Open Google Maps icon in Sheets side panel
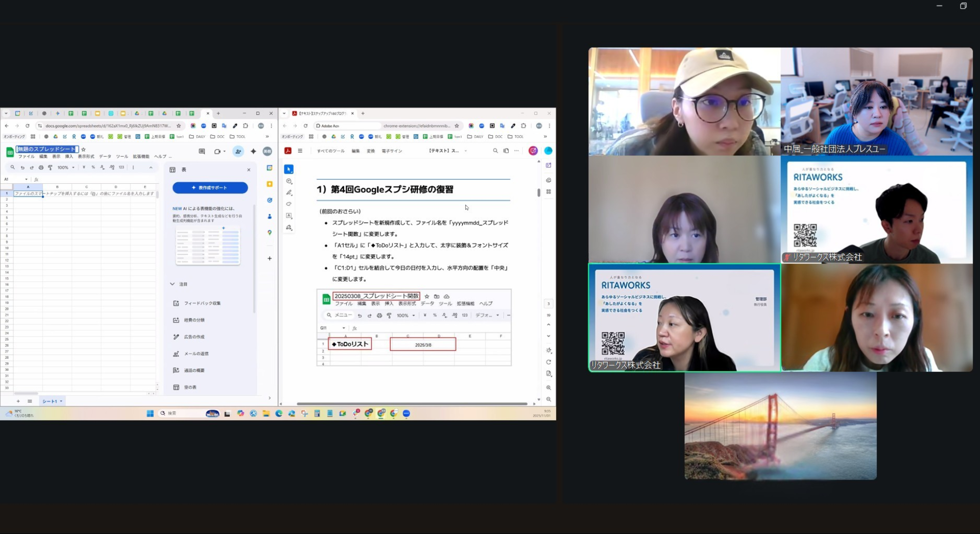 coord(270,233)
